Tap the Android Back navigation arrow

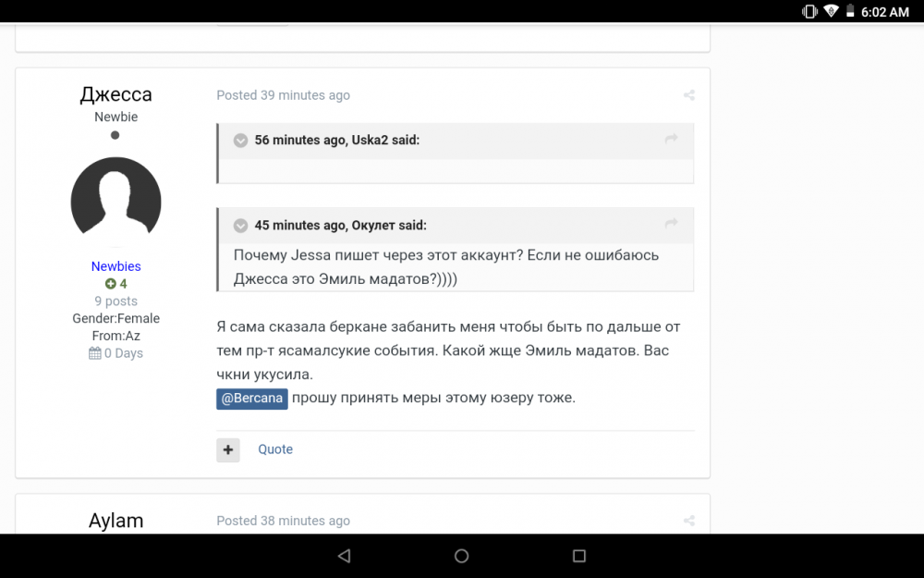[344, 555]
